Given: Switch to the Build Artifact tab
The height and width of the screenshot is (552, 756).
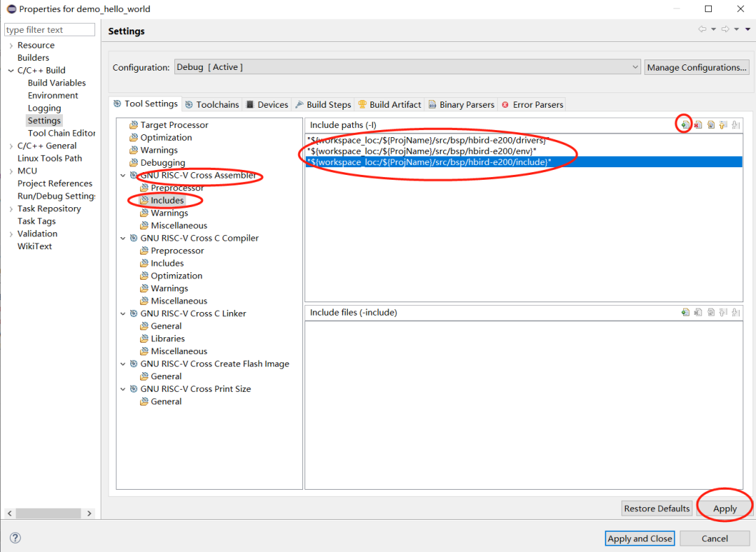Looking at the screenshot, I should pos(390,104).
